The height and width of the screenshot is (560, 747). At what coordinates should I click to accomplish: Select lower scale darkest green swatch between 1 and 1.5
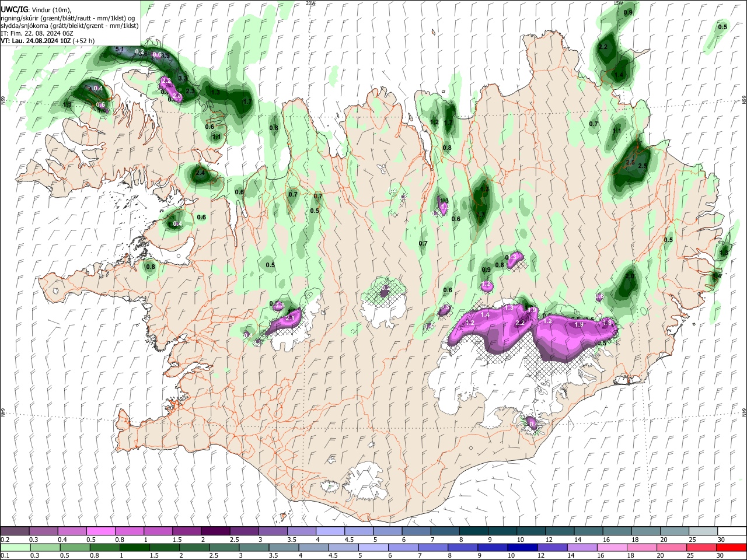(133, 547)
